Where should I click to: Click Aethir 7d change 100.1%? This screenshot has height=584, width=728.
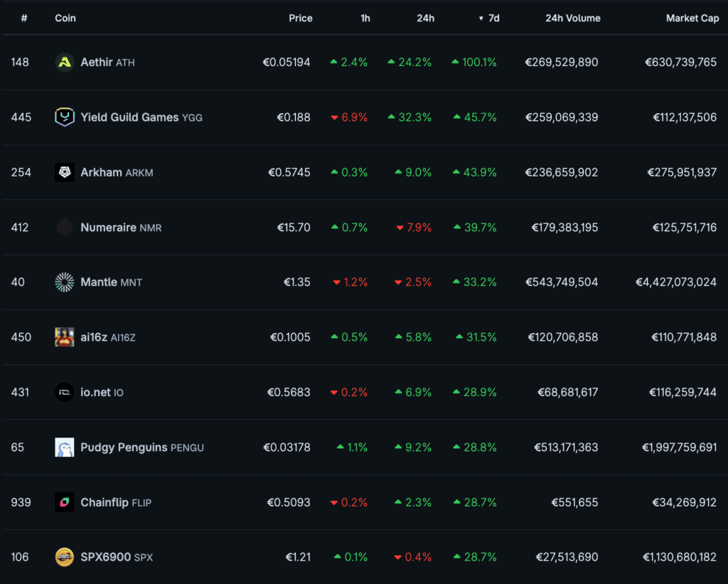[474, 63]
